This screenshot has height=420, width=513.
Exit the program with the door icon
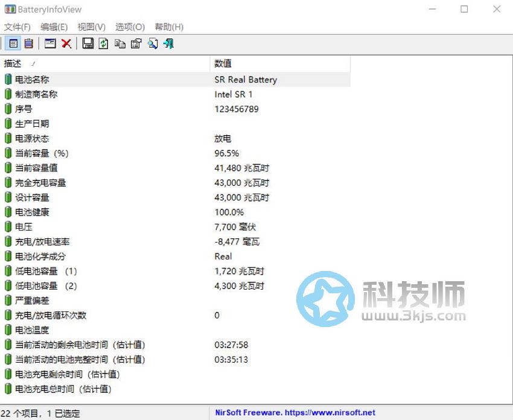pyautogui.click(x=168, y=43)
